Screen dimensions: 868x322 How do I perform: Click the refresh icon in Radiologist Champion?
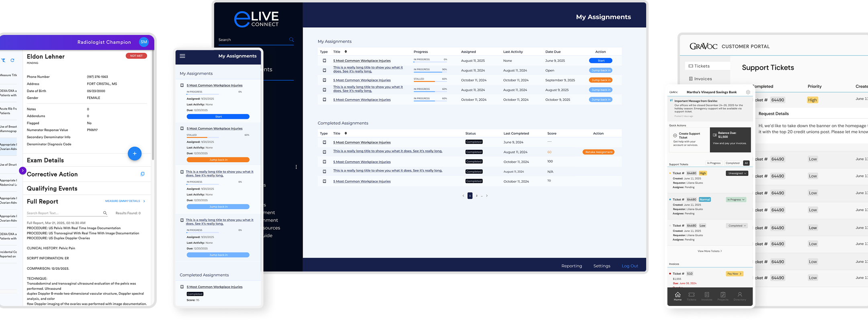(x=12, y=60)
